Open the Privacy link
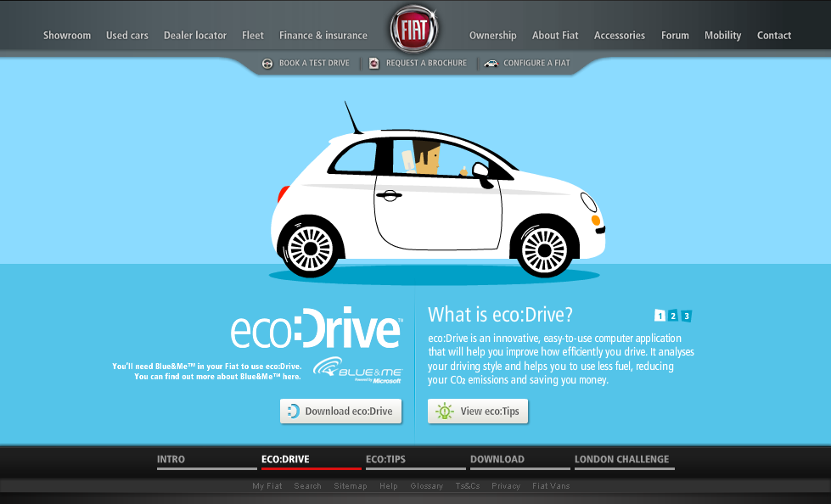 (x=506, y=486)
